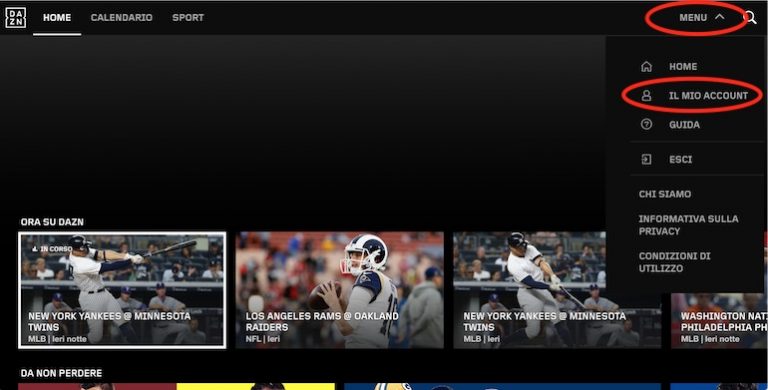Click the person icon beside IL MIO ACCOUNT
Viewport: 768px width, 390px height.
click(x=647, y=96)
